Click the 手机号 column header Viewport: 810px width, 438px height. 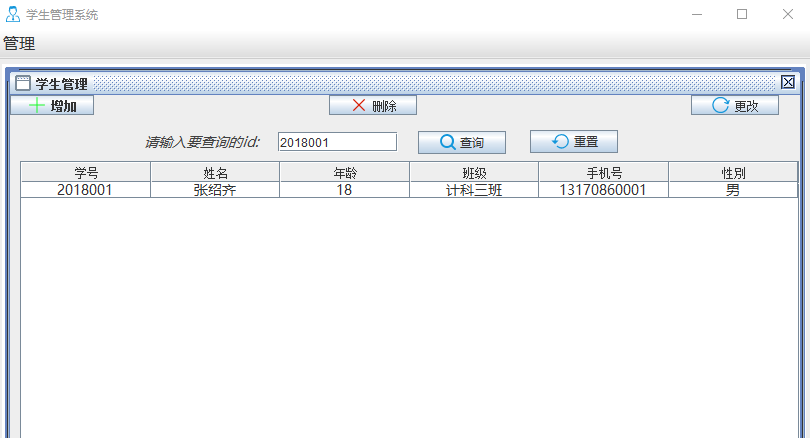tap(603, 172)
